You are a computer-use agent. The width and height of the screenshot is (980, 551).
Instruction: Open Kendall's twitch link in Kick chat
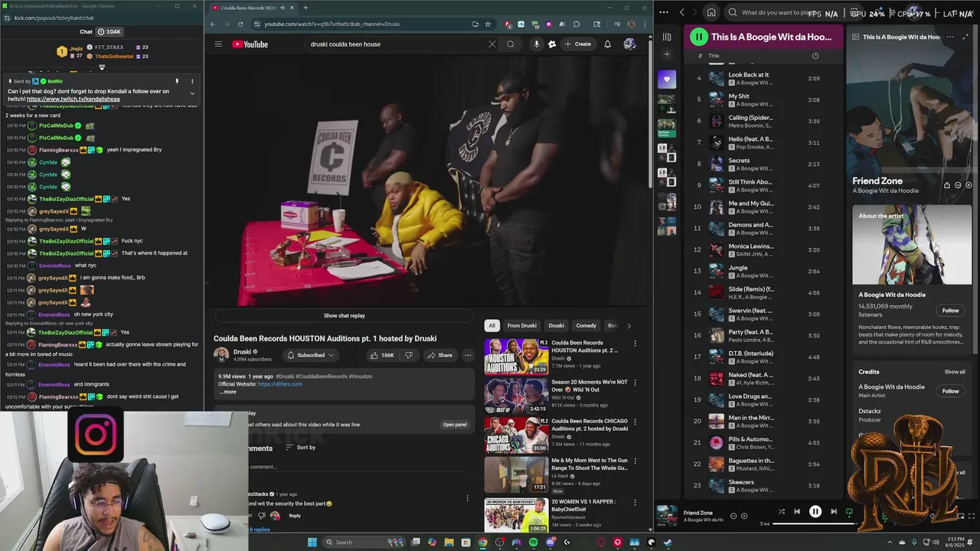(x=73, y=99)
